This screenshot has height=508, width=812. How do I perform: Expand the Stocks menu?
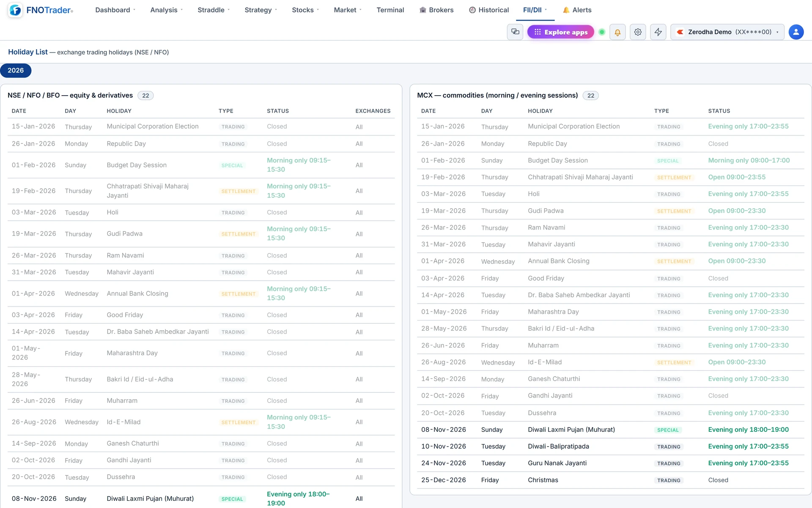305,10
